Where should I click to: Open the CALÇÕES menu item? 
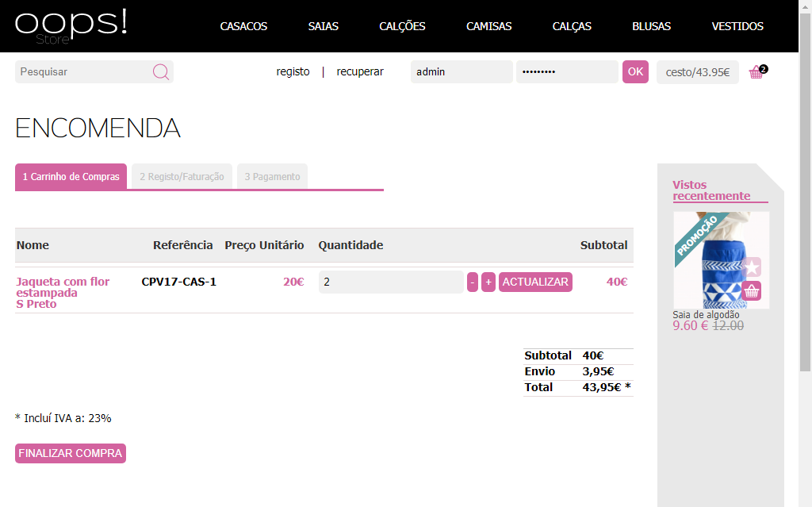click(x=402, y=26)
